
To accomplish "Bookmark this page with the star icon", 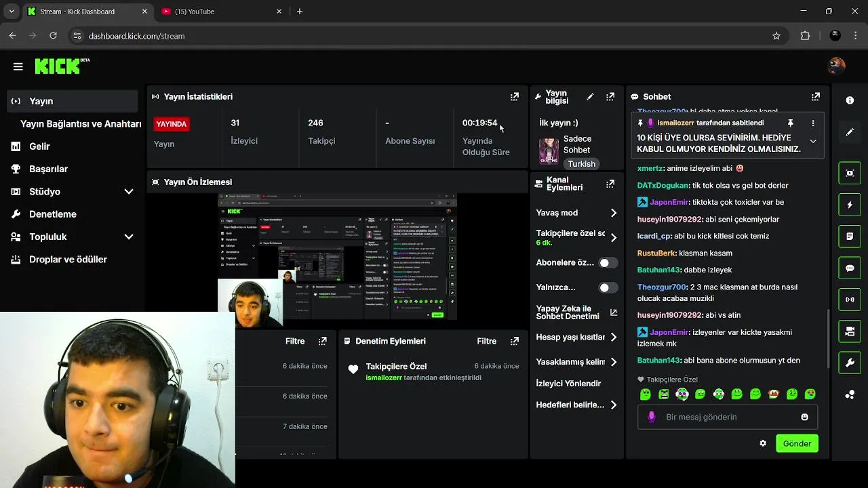I will coord(776,36).
